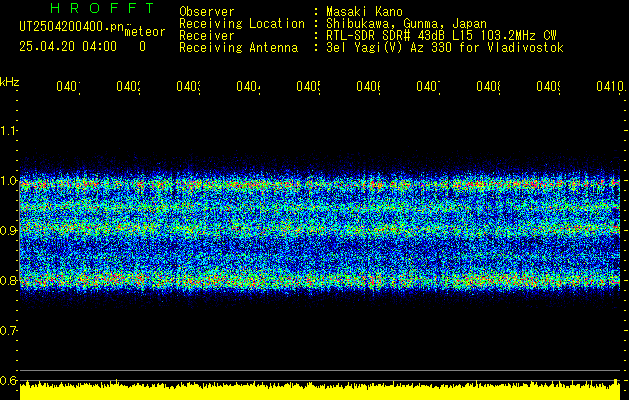Click the RTL-SDR SDR# receiver description
629x400 pixels.
point(441,36)
